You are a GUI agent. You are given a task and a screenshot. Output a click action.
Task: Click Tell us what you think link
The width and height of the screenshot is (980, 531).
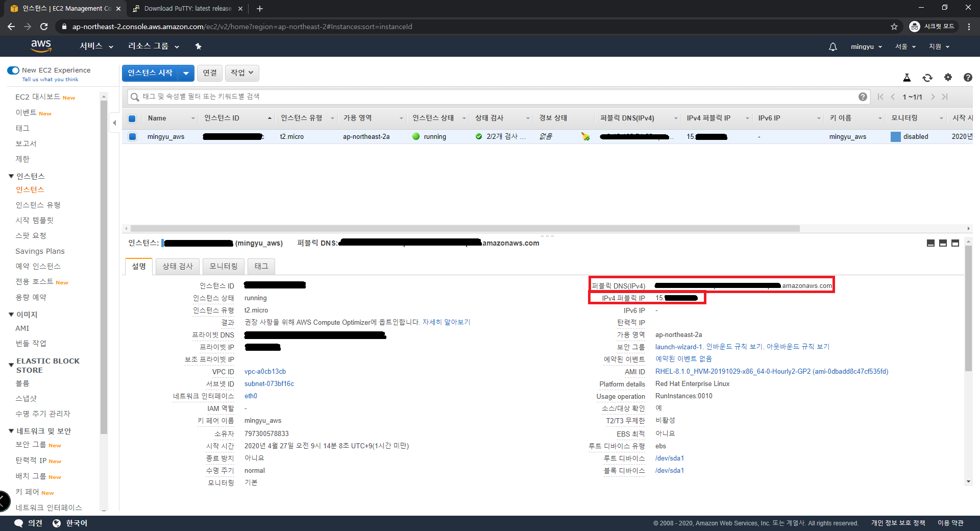[50, 80]
